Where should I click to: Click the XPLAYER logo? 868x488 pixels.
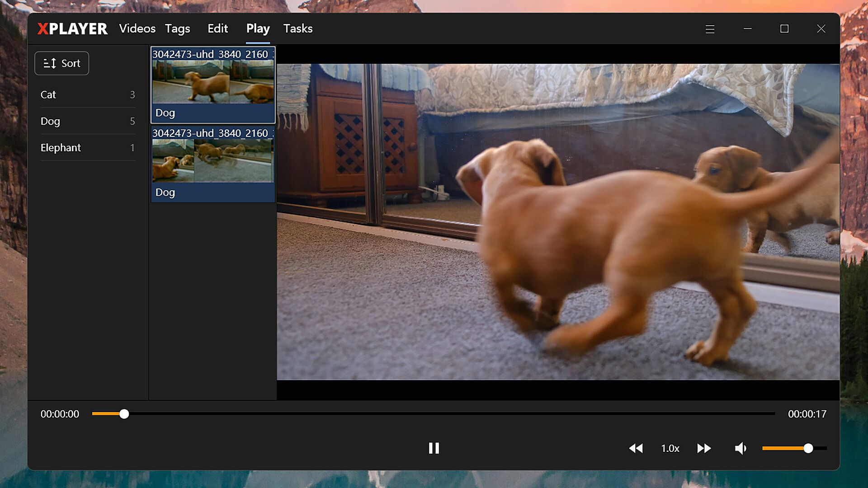[72, 29]
